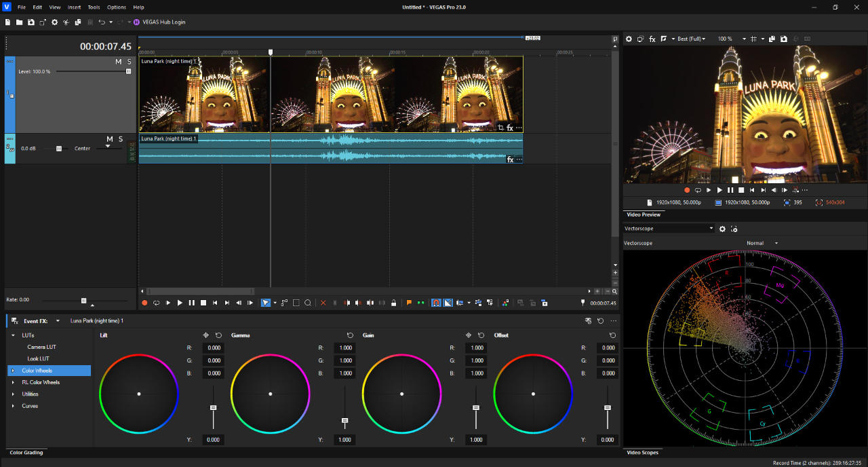Screen dimensions: 868x467
Task: Select Color Wheels in grading list
Action: coord(49,371)
